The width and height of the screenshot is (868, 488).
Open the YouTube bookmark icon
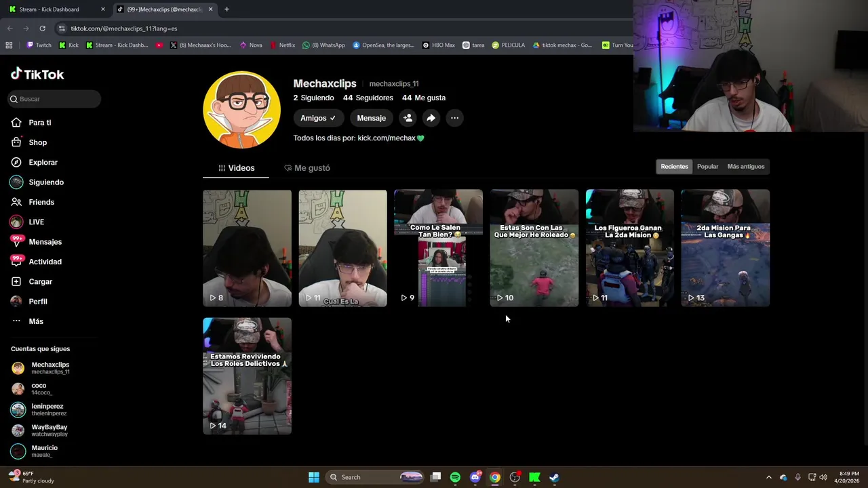tap(159, 45)
